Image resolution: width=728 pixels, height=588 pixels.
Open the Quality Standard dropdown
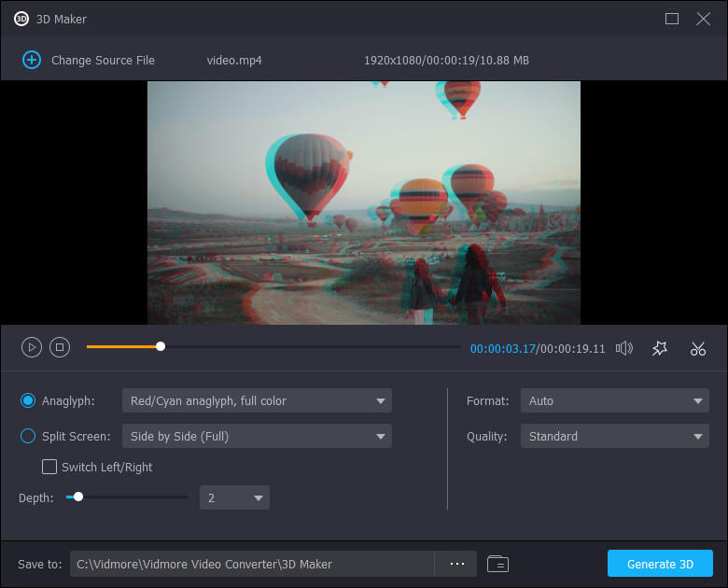pyautogui.click(x=615, y=436)
